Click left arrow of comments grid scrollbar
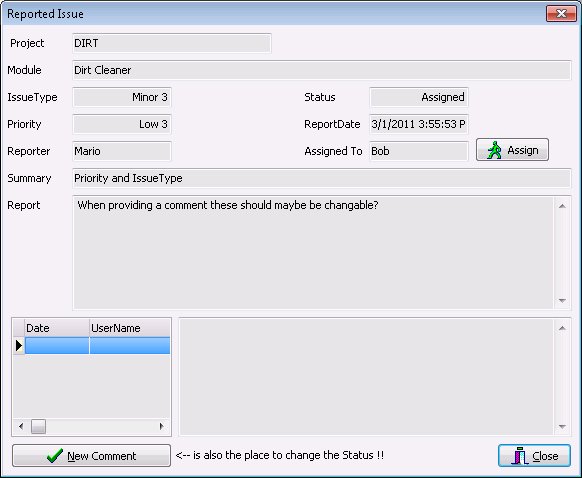Image resolution: width=582 pixels, height=478 pixels. (x=21, y=426)
